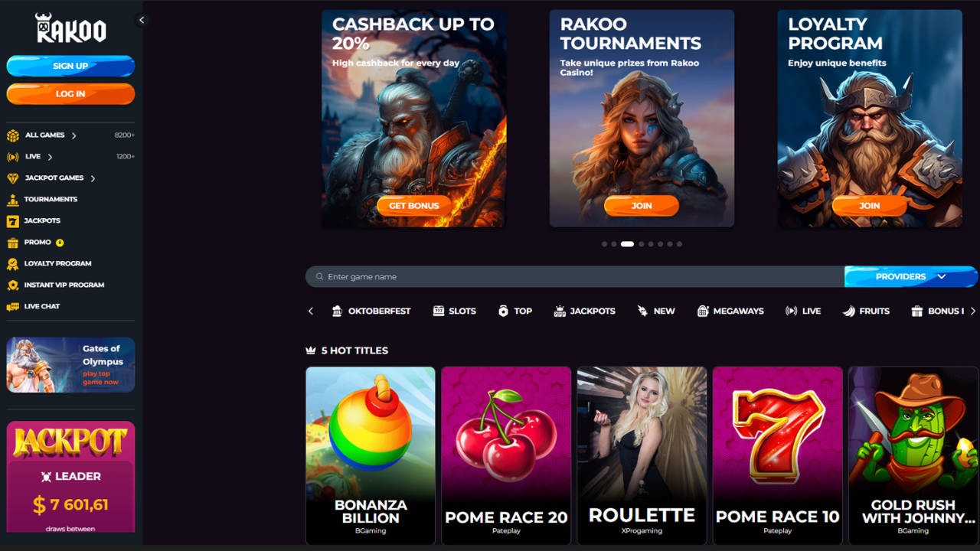Switch to the Megaways category tab
980x551 pixels.
[730, 311]
